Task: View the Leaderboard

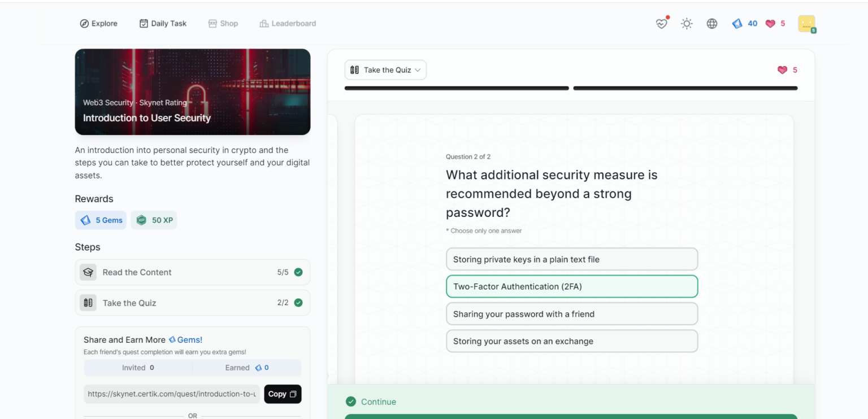Action: point(288,24)
